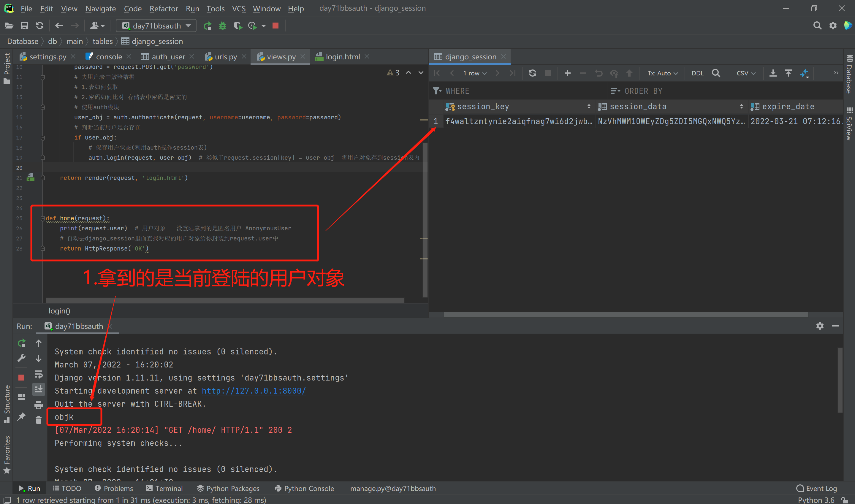Viewport: 855px width, 504px height.
Task: Open the http://127.0.0.1:8000/ link
Action: (254, 391)
